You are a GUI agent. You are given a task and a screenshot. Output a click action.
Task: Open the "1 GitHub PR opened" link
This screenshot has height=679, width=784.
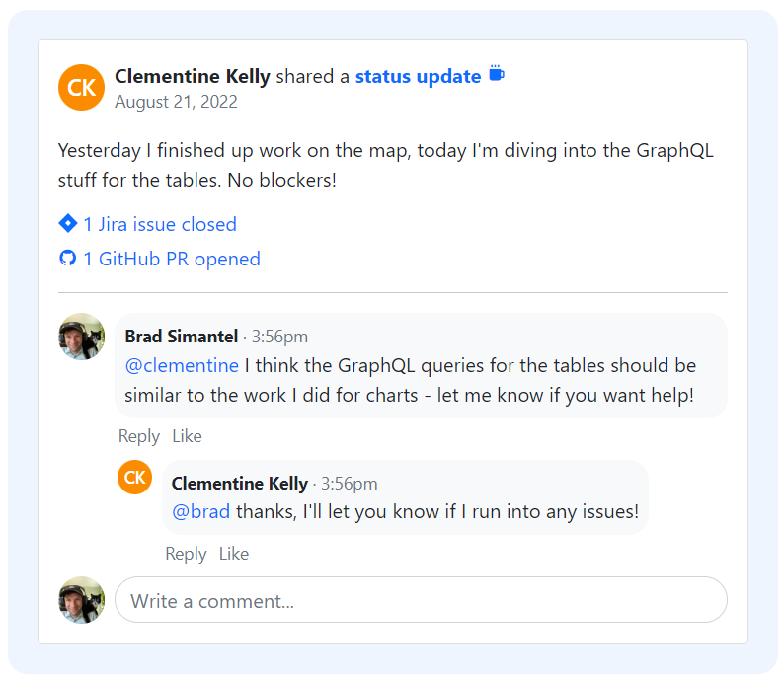point(172,259)
